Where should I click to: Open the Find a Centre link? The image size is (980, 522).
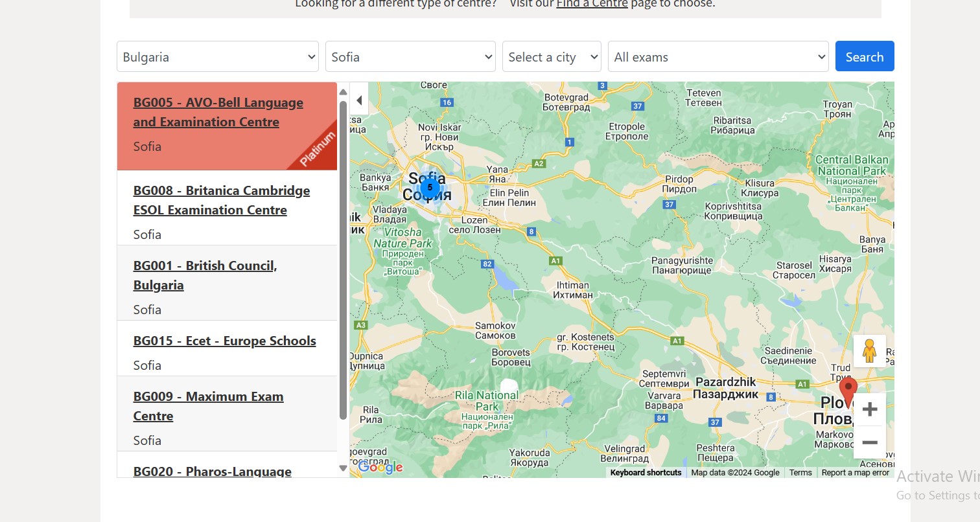[592, 4]
